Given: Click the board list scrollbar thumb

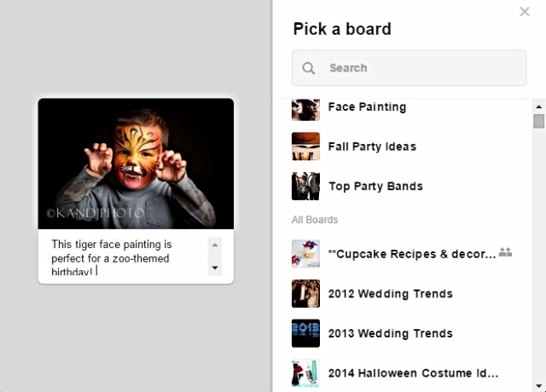Looking at the screenshot, I should coord(538,121).
